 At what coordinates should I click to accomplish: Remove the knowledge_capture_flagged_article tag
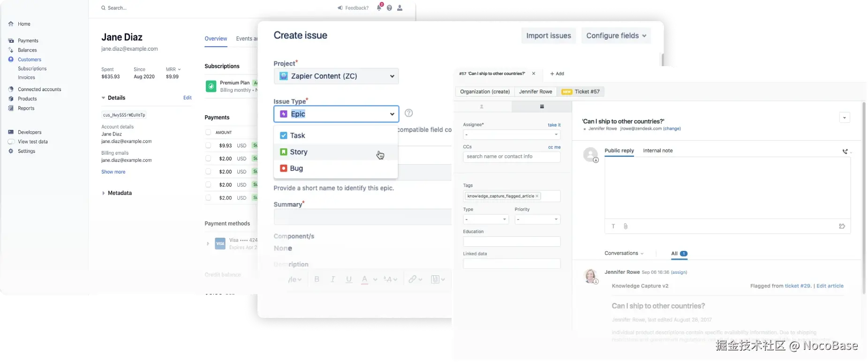(537, 196)
